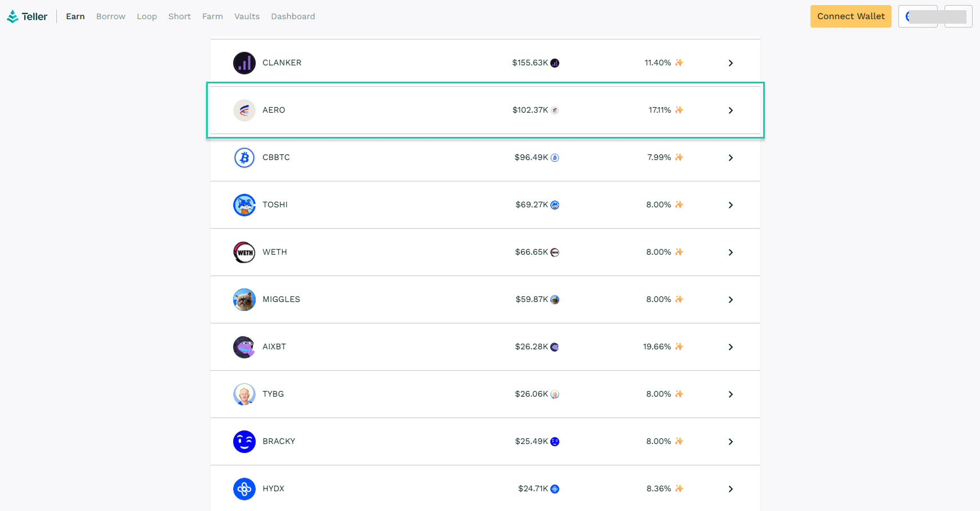Click the CBBTC bitcoin icon

pyautogui.click(x=244, y=158)
